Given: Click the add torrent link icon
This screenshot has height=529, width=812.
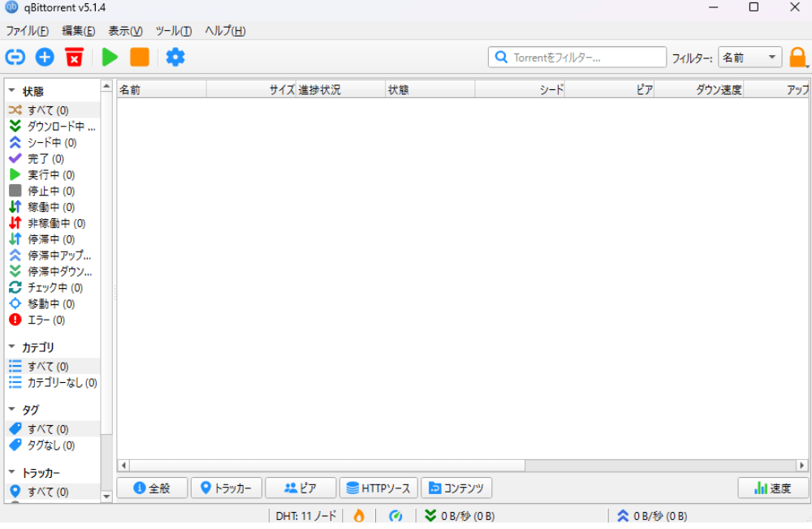Looking at the screenshot, I should point(15,57).
